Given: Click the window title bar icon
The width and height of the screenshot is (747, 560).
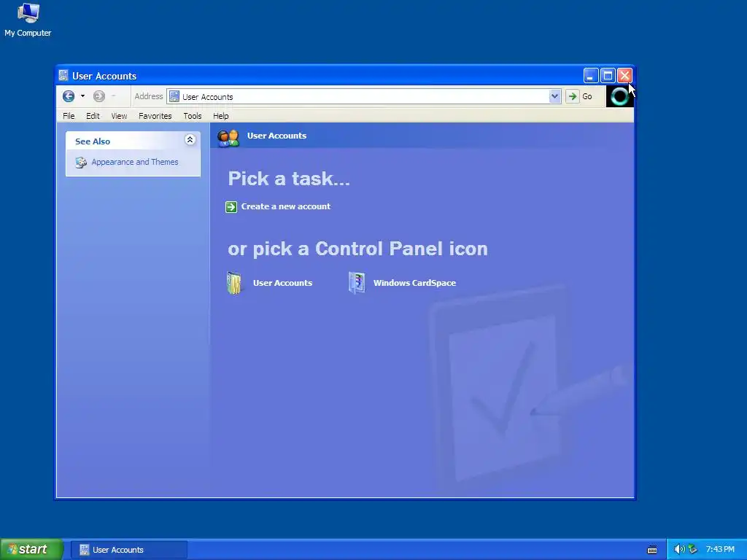Looking at the screenshot, I should (63, 75).
